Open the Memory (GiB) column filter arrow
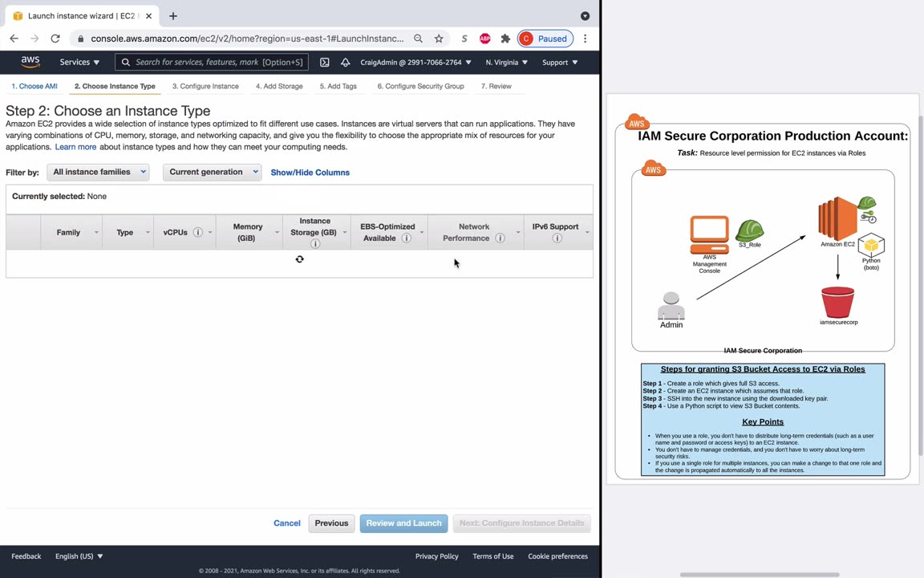This screenshot has width=924, height=578. click(x=277, y=232)
